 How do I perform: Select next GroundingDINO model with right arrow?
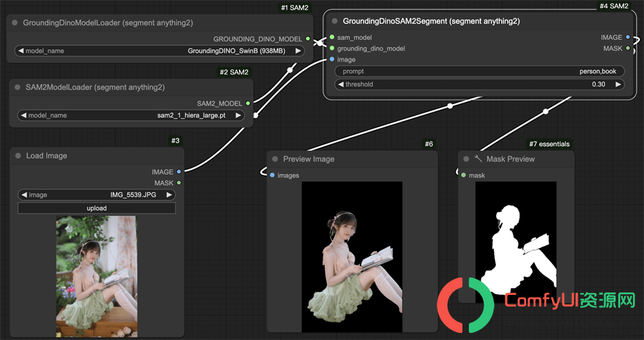coord(298,51)
